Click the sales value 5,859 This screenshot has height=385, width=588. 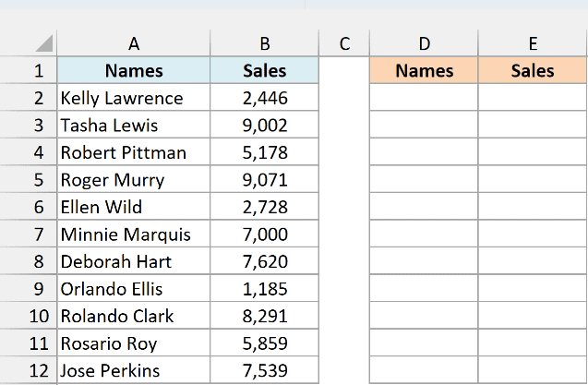(264, 343)
